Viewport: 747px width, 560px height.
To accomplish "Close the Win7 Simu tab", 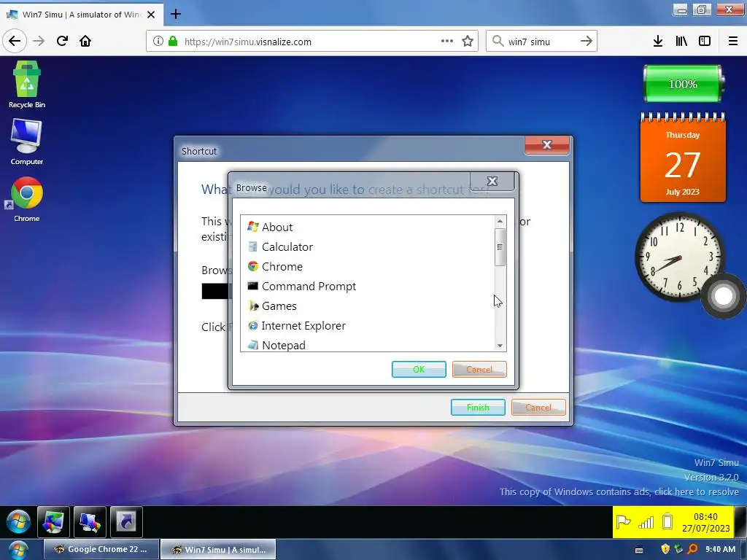I will click(x=151, y=15).
